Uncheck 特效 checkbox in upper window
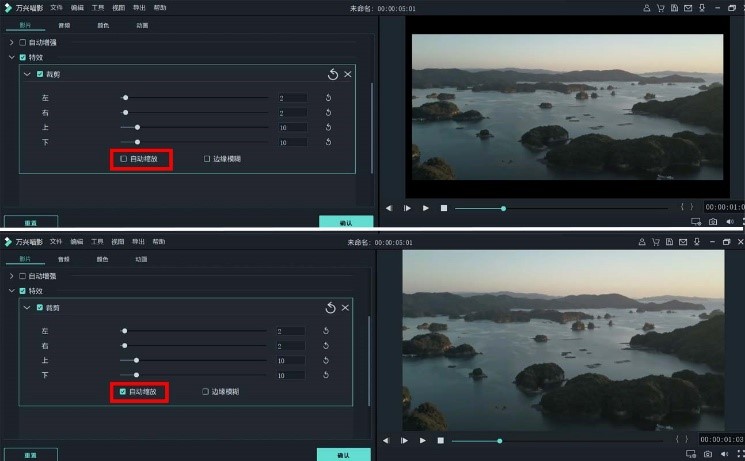 pyautogui.click(x=22, y=58)
